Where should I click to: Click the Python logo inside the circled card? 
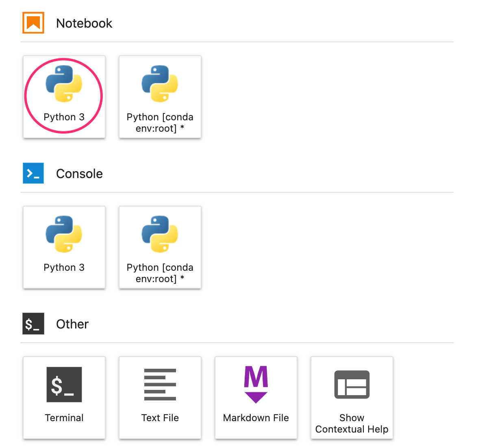tap(64, 83)
